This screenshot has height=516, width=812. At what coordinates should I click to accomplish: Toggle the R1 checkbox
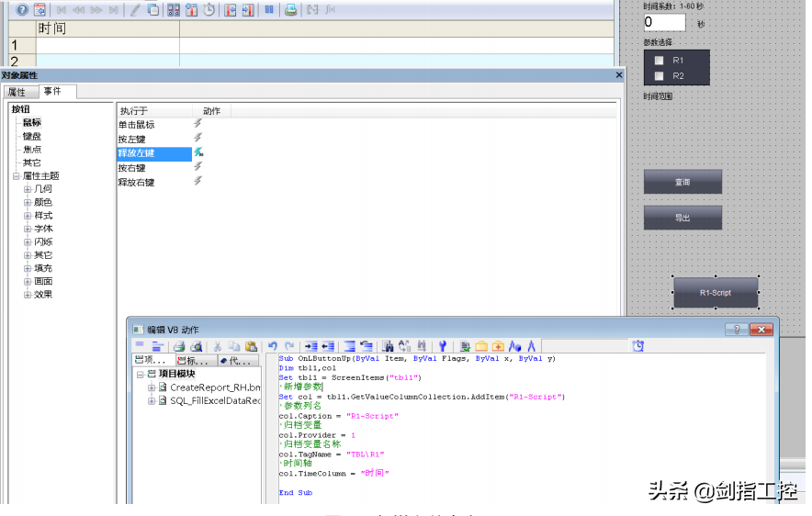(x=659, y=61)
